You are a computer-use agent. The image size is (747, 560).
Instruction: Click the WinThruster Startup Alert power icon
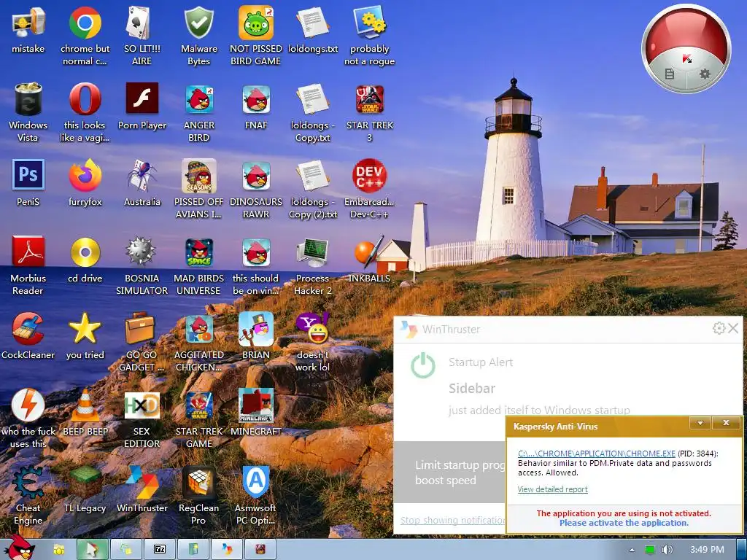(x=422, y=366)
